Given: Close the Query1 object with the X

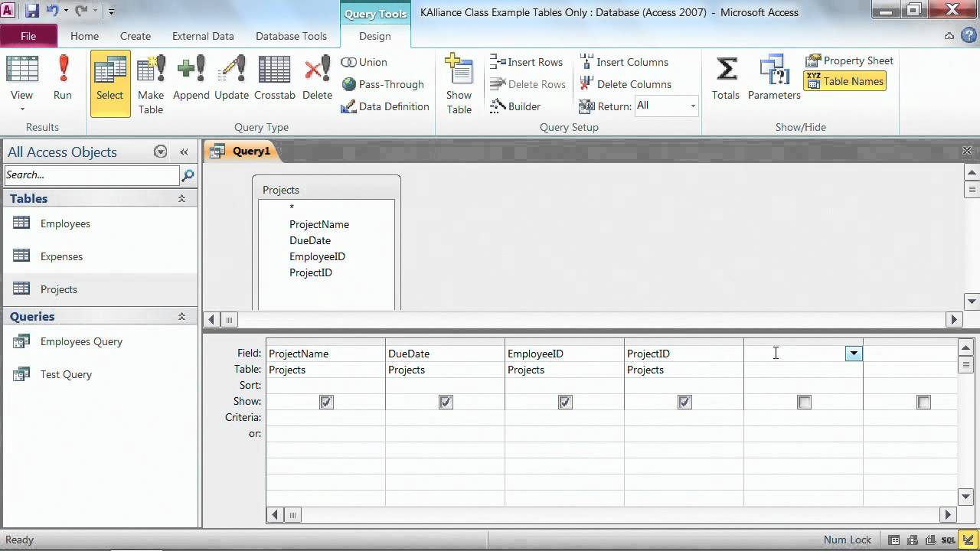Looking at the screenshot, I should pyautogui.click(x=967, y=151).
